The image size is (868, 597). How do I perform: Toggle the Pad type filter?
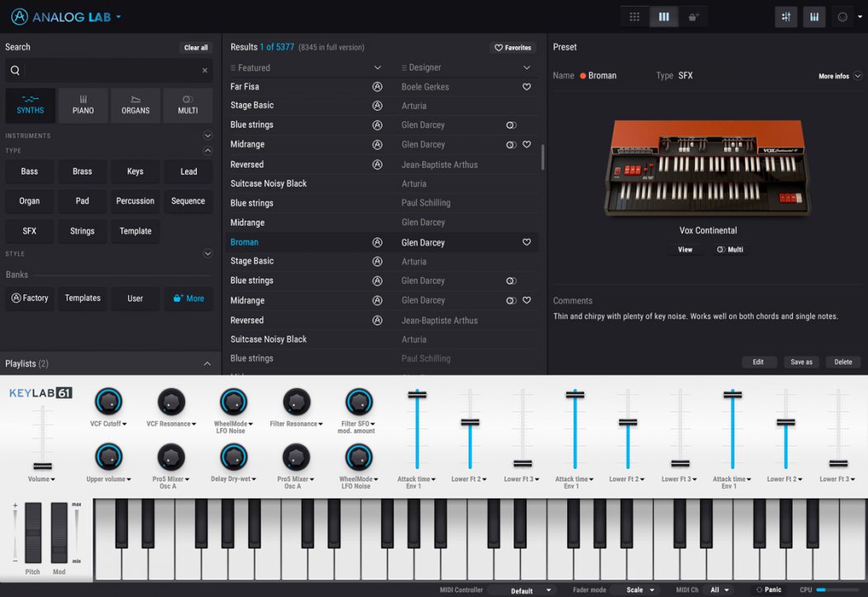click(x=83, y=201)
